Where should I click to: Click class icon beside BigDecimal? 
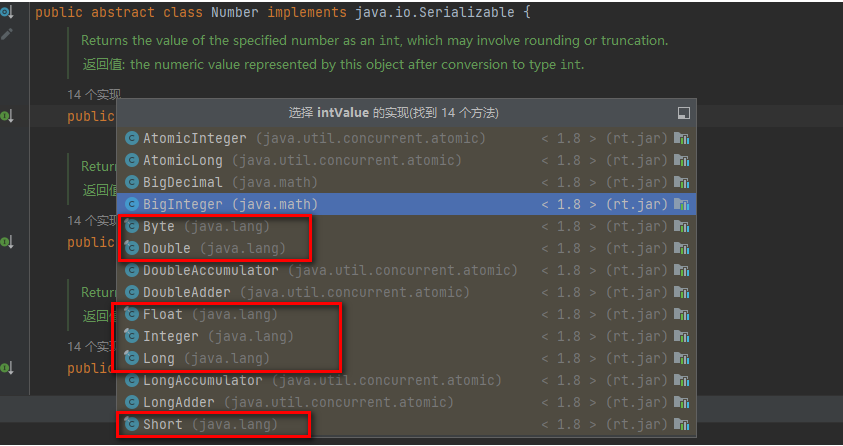132,182
